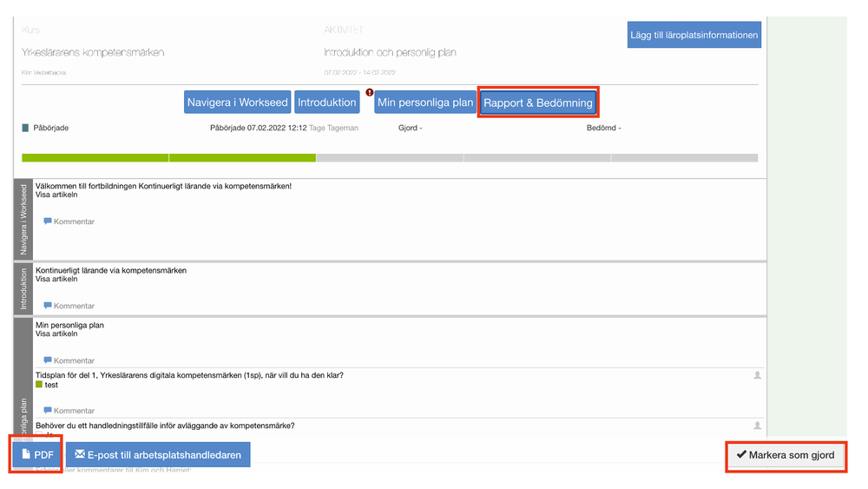Click the user icon beside the handledningstillfälle question
This screenshot has height=489, width=868.
pyautogui.click(x=757, y=426)
